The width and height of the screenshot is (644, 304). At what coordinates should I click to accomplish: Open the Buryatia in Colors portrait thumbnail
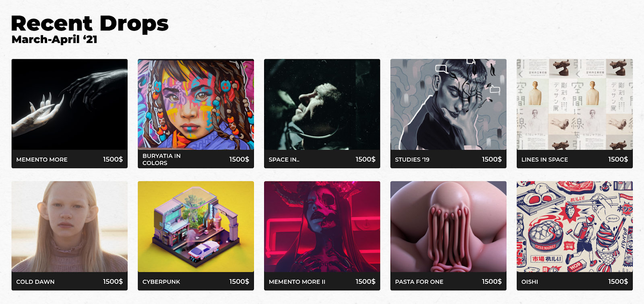[196, 105]
